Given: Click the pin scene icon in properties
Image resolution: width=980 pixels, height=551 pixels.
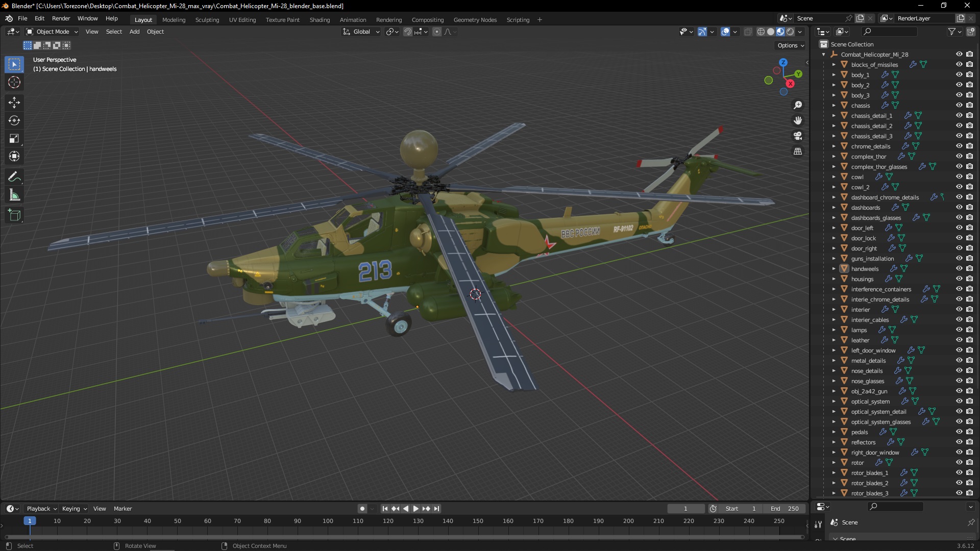Looking at the screenshot, I should pyautogui.click(x=971, y=522).
